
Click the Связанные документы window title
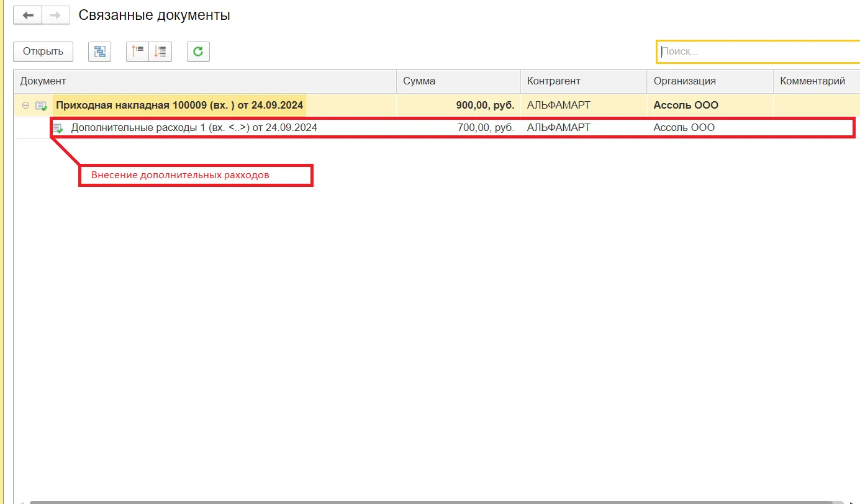pyautogui.click(x=154, y=15)
